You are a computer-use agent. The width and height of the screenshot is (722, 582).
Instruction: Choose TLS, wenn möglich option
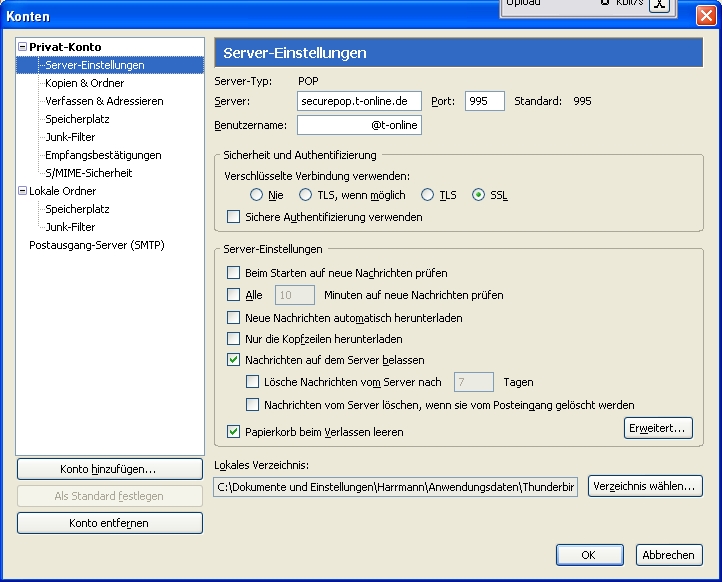pos(306,195)
